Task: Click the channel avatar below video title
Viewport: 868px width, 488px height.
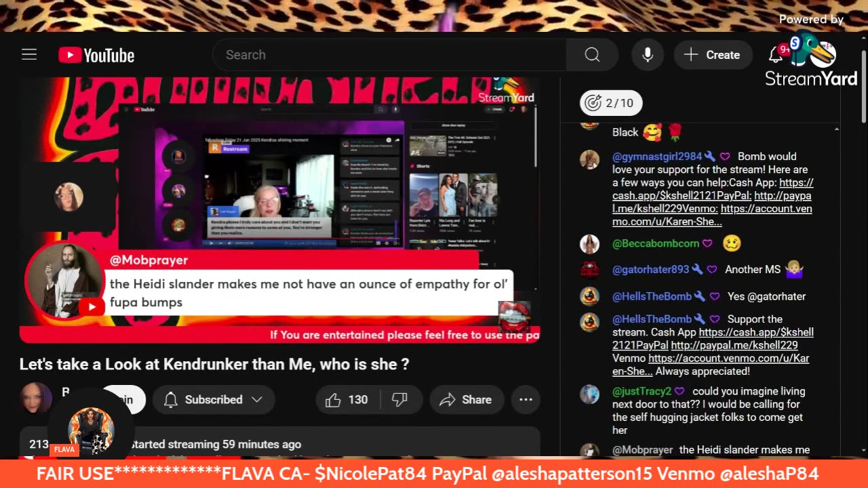Action: tap(36, 398)
